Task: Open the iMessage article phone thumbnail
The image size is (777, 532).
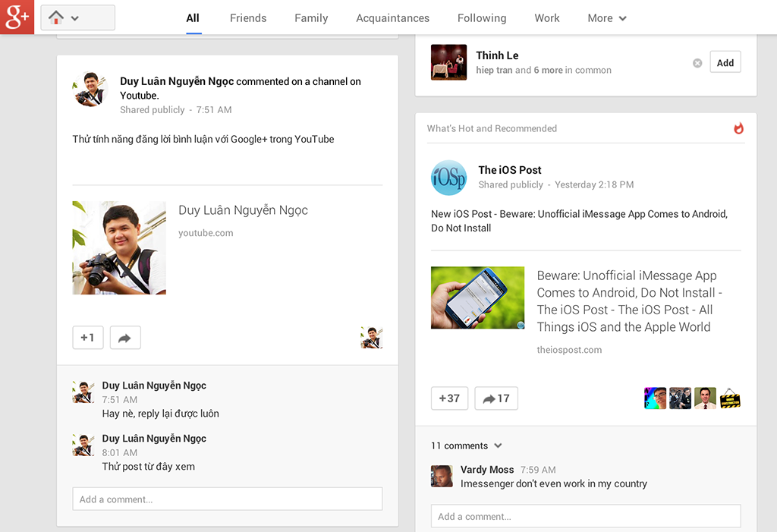Action: tap(477, 297)
